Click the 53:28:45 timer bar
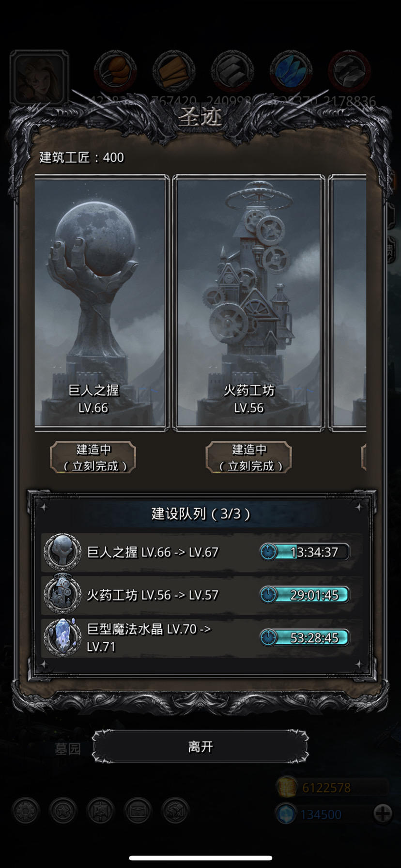 pos(305,637)
